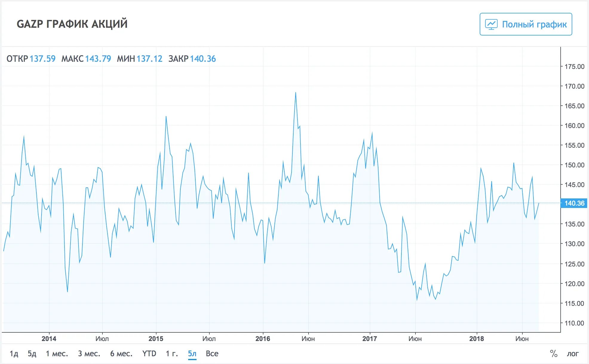This screenshot has height=364, width=589.
Task: Click the 2016 label on time axis
Action: tap(263, 339)
